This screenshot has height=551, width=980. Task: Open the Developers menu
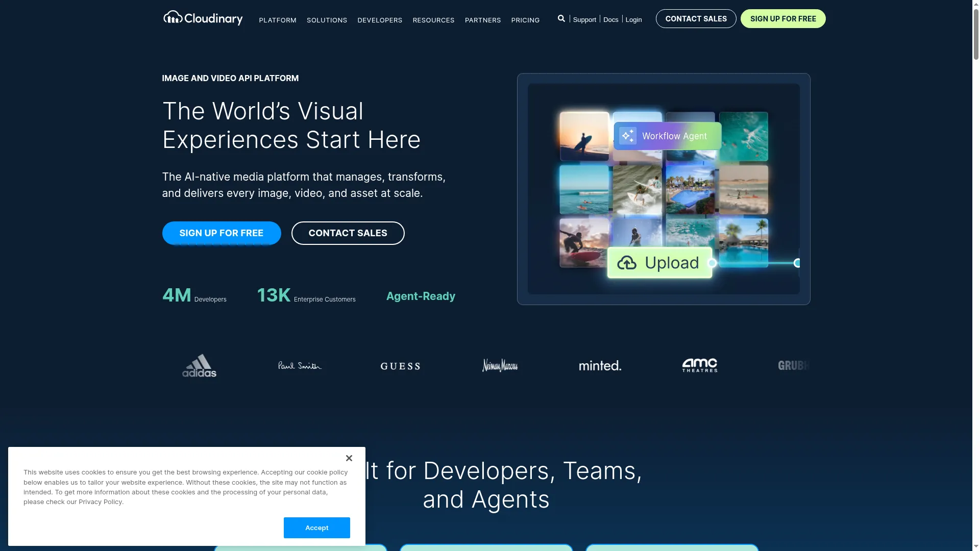(380, 20)
